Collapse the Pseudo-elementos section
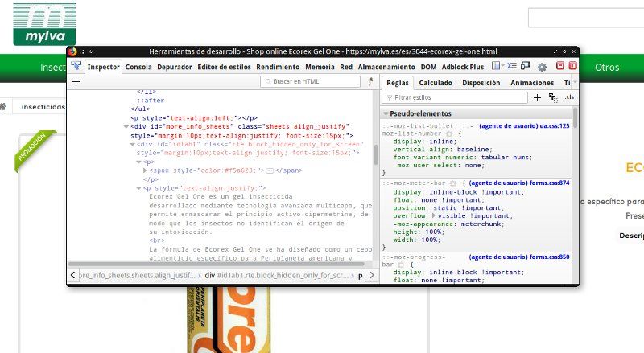This screenshot has height=353, width=644. (x=386, y=113)
